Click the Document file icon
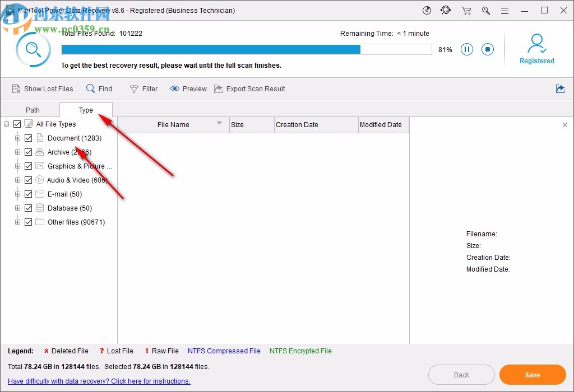574x392 pixels. (40, 138)
